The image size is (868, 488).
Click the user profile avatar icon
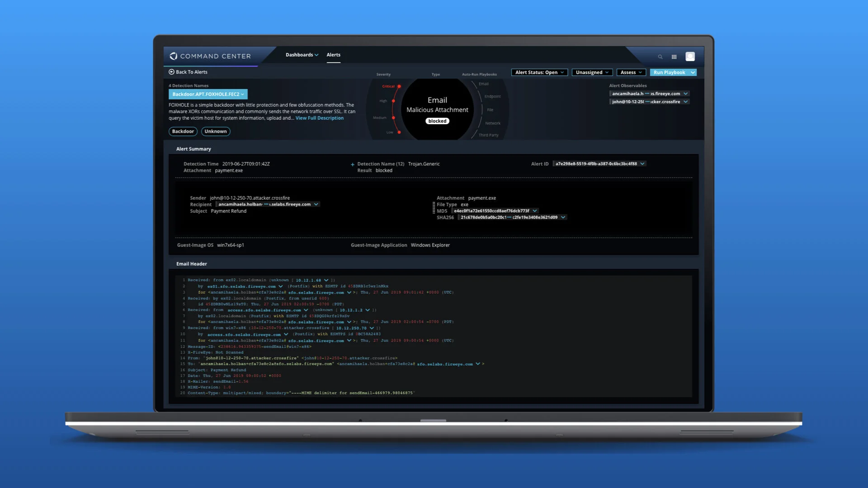click(690, 56)
